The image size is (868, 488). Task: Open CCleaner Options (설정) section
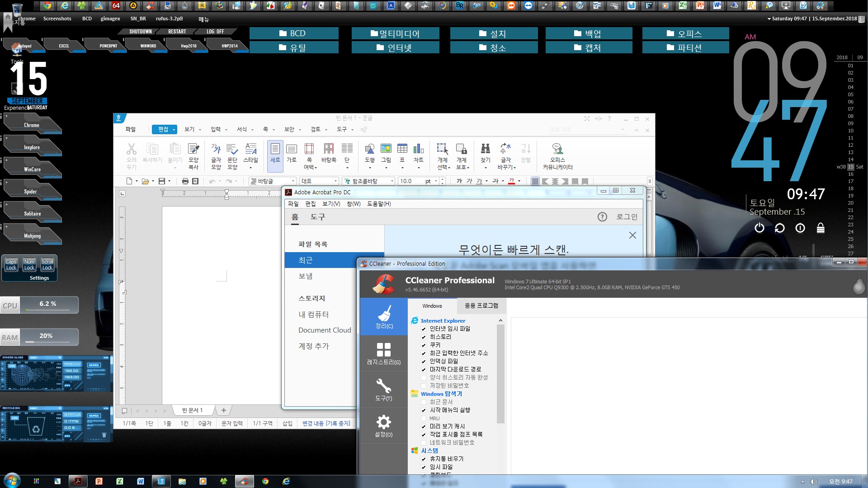[x=384, y=425]
